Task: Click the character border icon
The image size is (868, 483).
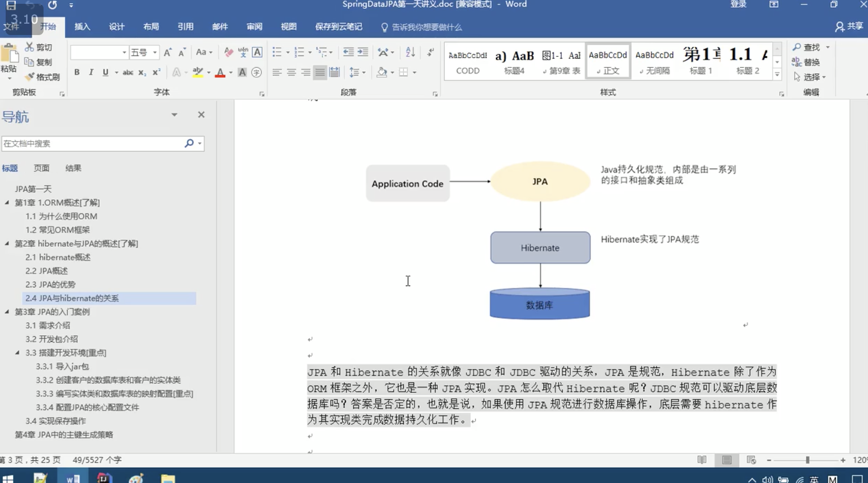Action: (x=257, y=52)
